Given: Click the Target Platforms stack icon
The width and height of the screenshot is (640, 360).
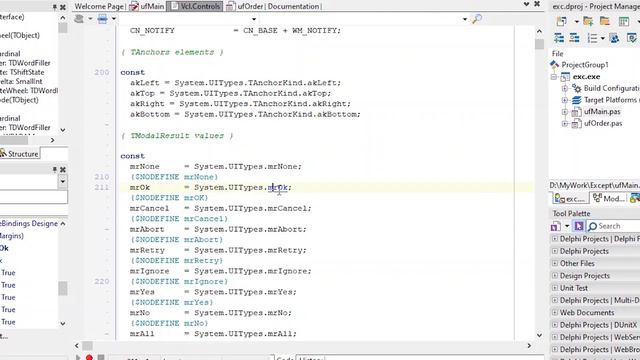Looking at the screenshot, I should click(576, 100).
